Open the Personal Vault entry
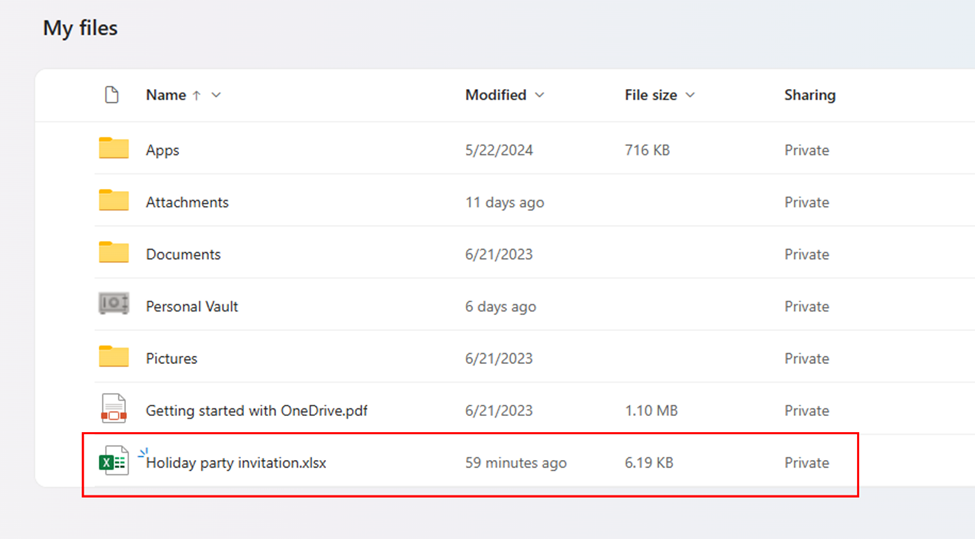This screenshot has width=975, height=539. pos(192,306)
